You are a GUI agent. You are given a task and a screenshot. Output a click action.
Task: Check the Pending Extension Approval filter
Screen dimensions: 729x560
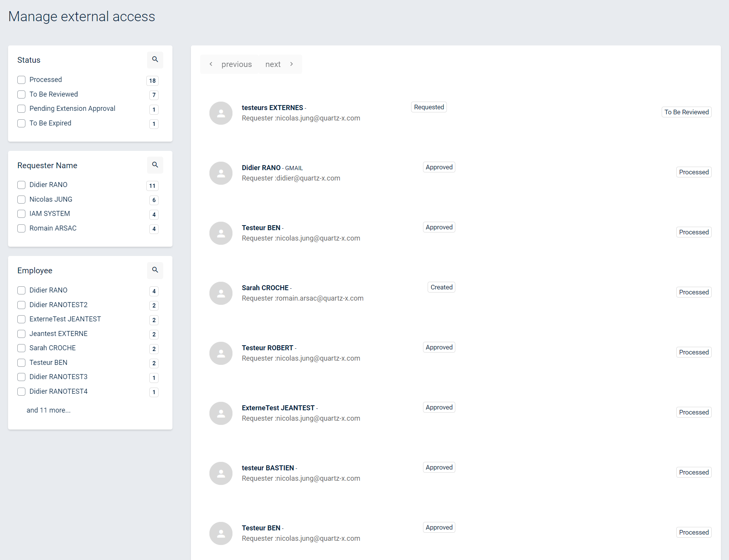[22, 109]
